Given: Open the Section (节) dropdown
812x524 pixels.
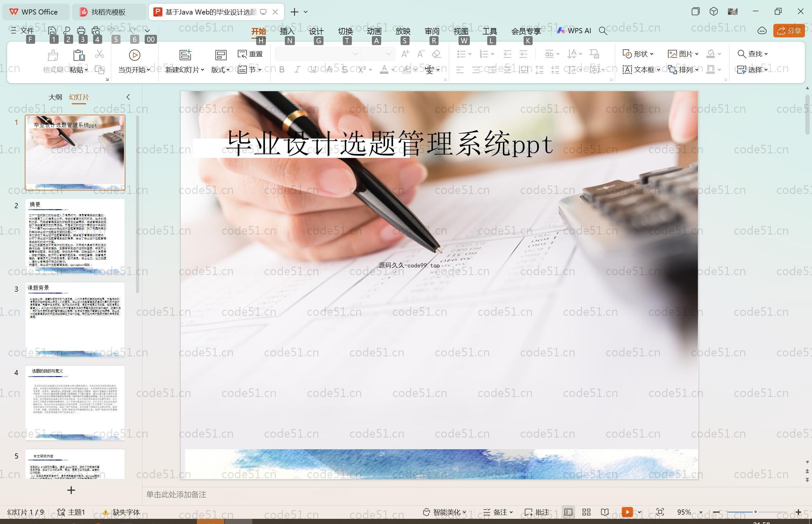Looking at the screenshot, I should tap(250, 70).
